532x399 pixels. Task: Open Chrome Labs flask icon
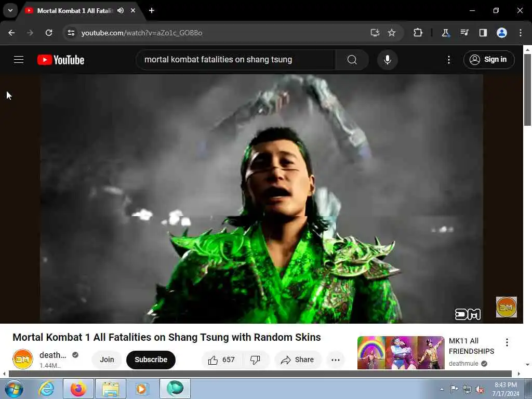(445, 33)
